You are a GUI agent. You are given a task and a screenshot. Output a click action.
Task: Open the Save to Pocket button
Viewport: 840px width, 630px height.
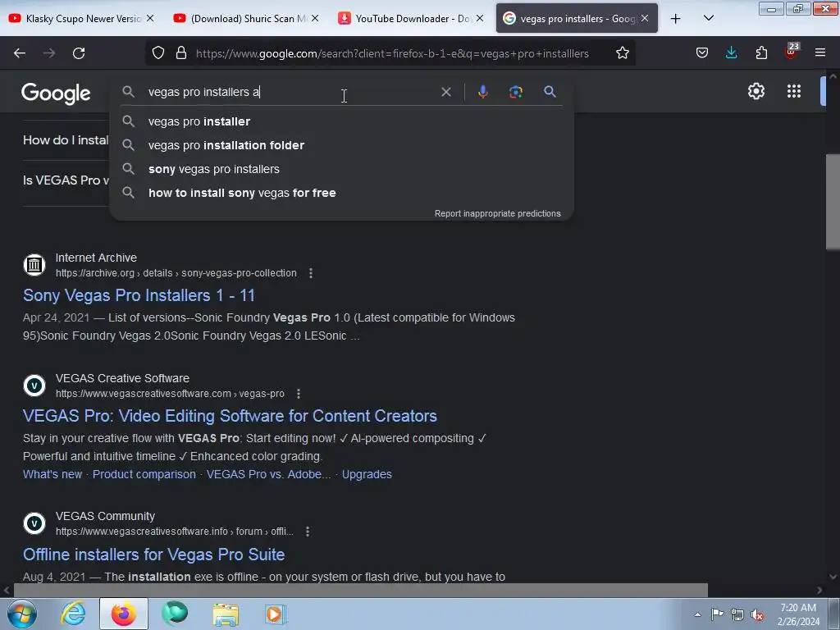coord(702,53)
